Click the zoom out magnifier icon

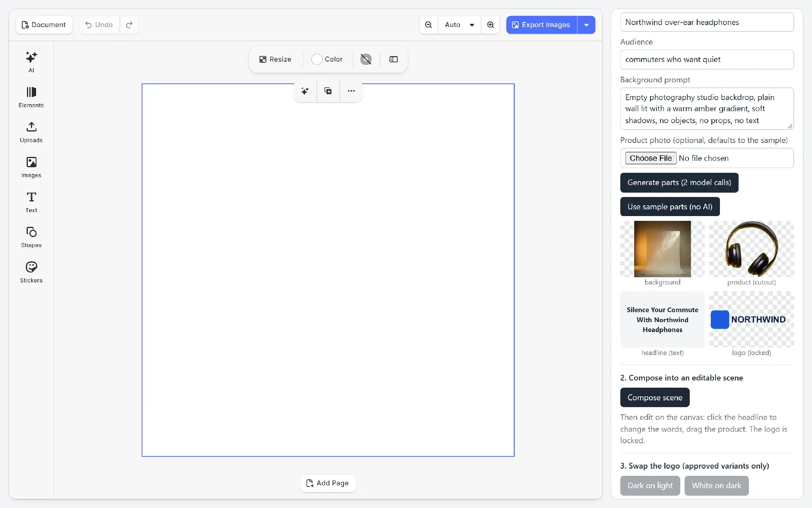429,25
